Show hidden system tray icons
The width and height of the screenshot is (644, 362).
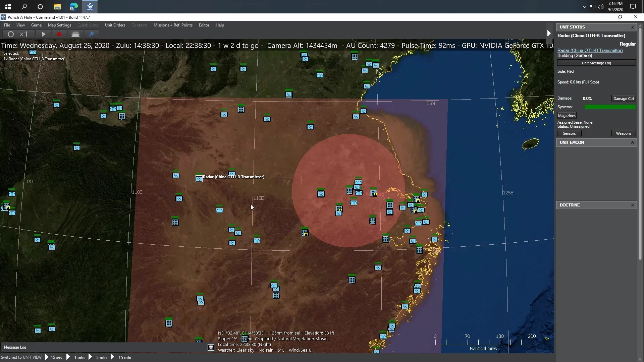[584, 7]
